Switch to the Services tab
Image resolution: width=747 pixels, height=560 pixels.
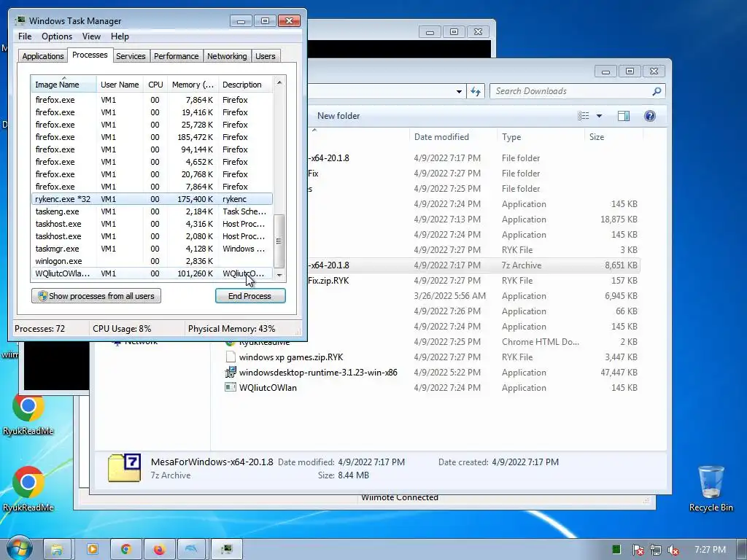pyautogui.click(x=131, y=56)
